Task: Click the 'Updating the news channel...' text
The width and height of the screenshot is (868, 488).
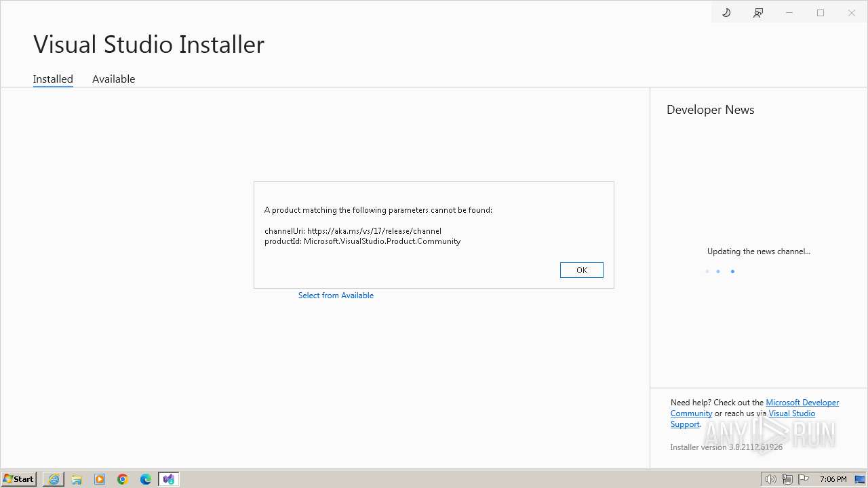Action: [759, 251]
